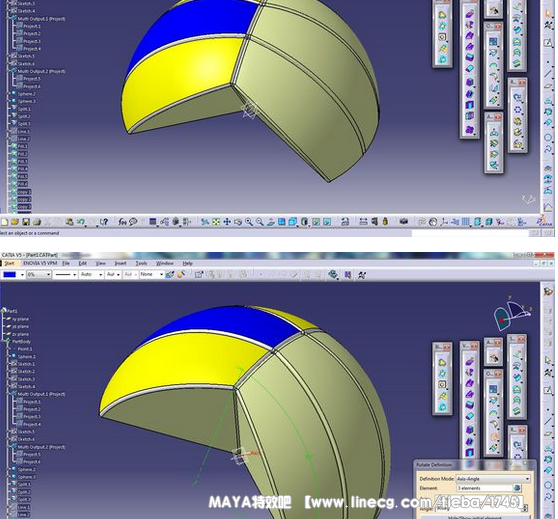Open the Edit menu
This screenshot has height=519, width=558.
coord(83,263)
